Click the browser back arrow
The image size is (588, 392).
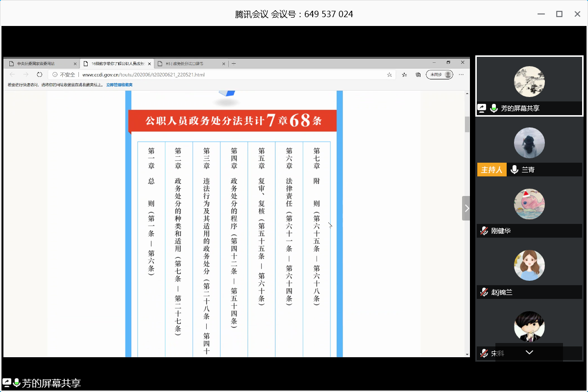pos(12,74)
